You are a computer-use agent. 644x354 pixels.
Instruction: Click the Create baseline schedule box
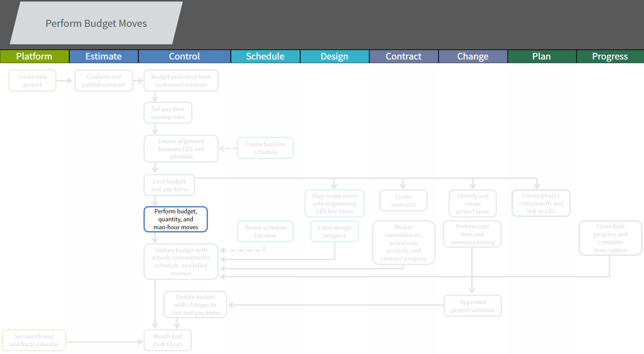pyautogui.click(x=265, y=148)
